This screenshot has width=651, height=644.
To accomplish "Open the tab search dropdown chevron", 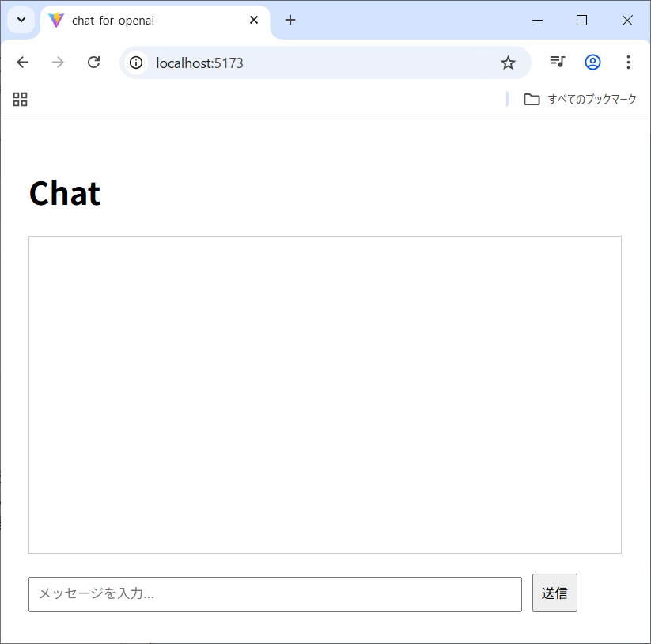I will (x=21, y=20).
